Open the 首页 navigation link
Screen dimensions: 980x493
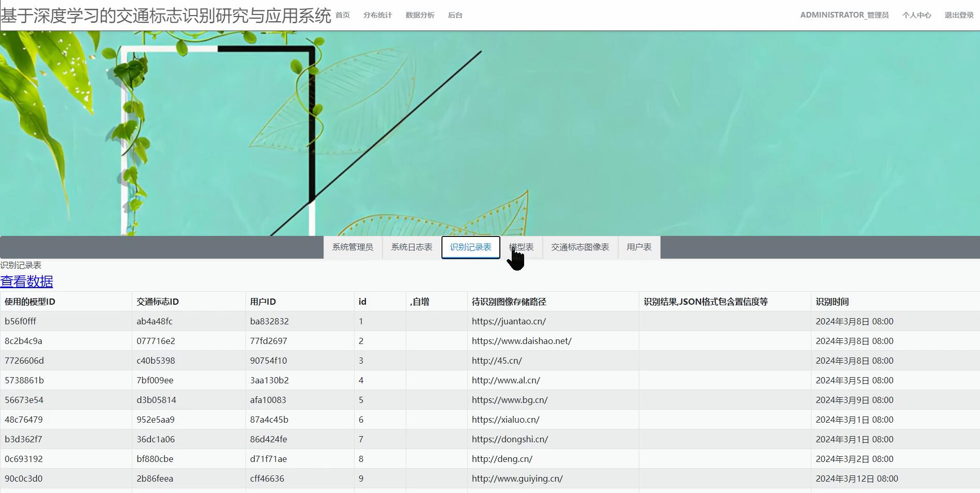(x=342, y=15)
